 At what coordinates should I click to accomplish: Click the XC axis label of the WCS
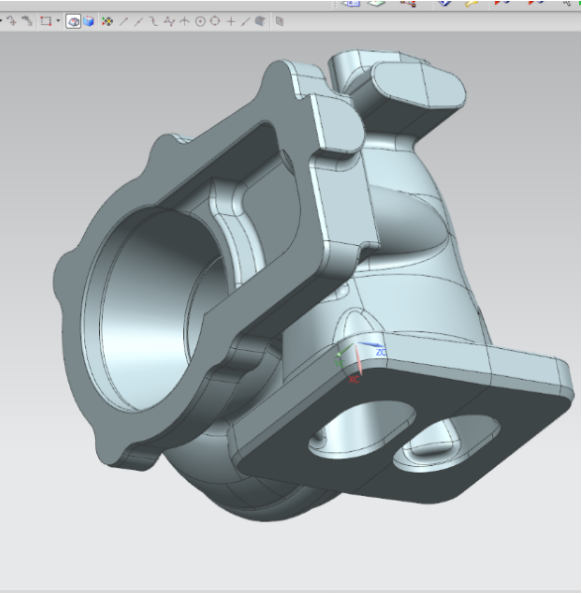pyautogui.click(x=354, y=379)
